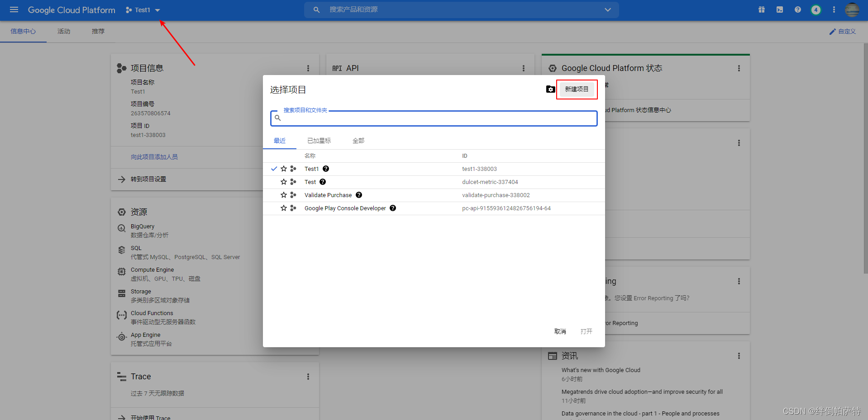This screenshot has width=868, height=420.
Task: Click 转到项目设置 link
Action: 148,179
